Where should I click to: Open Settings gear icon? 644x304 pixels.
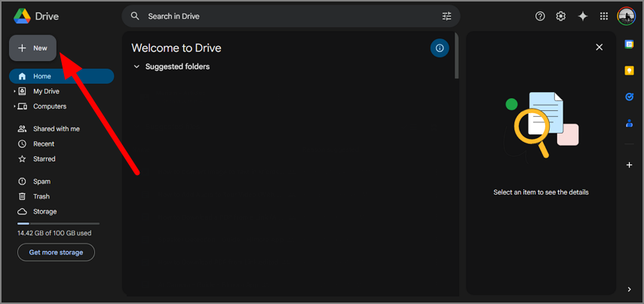[560, 16]
